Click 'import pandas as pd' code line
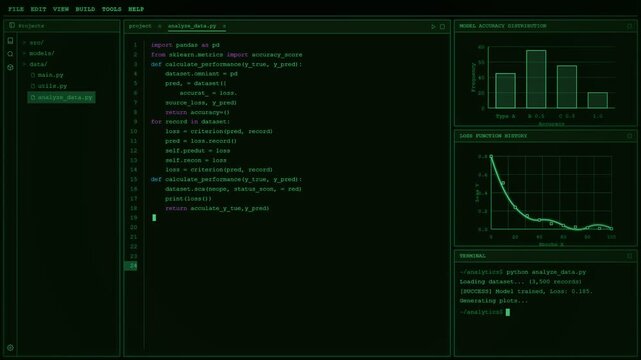This screenshot has width=641, height=360. pos(185,45)
